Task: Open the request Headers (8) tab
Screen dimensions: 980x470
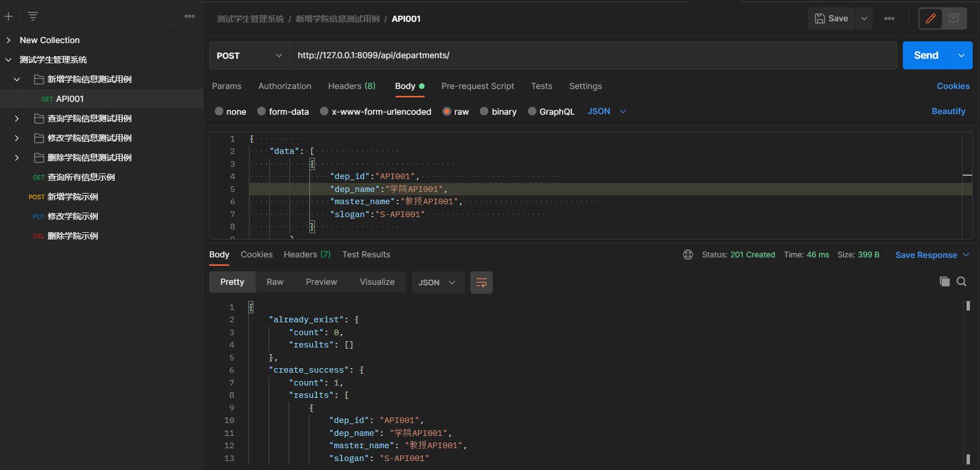Action: click(352, 86)
